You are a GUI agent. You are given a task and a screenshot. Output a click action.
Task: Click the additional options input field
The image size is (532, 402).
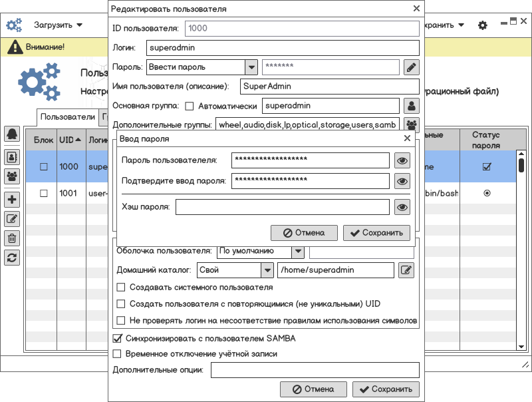click(315, 370)
